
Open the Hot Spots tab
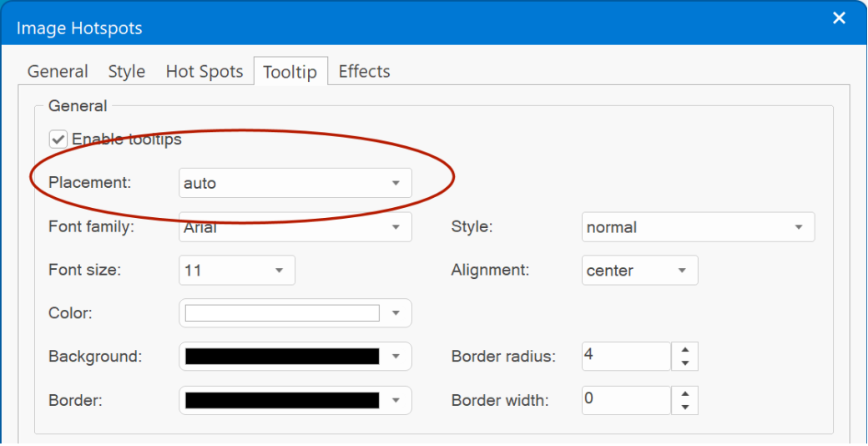[x=204, y=72]
